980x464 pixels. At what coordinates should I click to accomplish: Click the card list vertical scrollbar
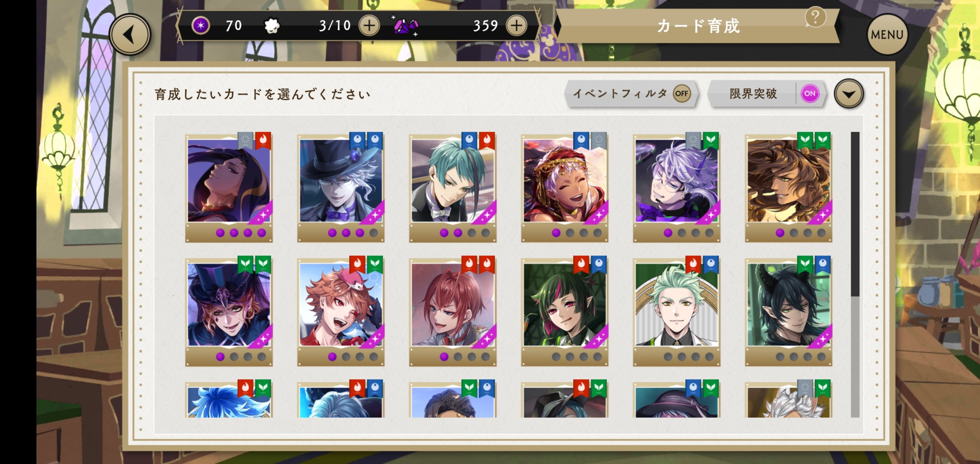click(x=855, y=274)
